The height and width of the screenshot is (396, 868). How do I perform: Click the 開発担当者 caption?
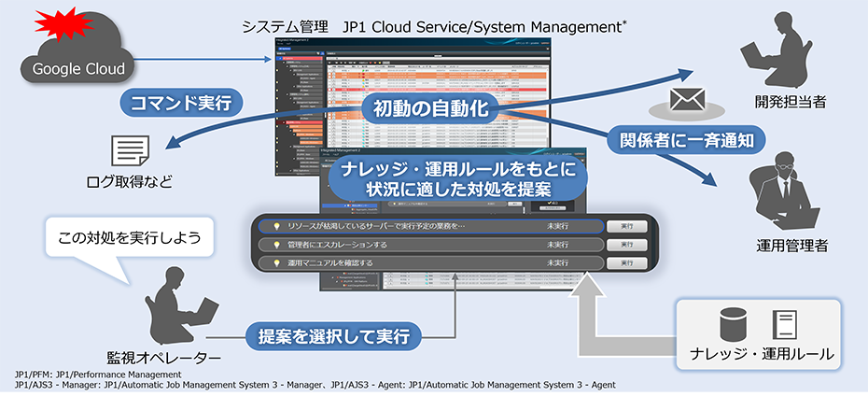[x=791, y=102]
